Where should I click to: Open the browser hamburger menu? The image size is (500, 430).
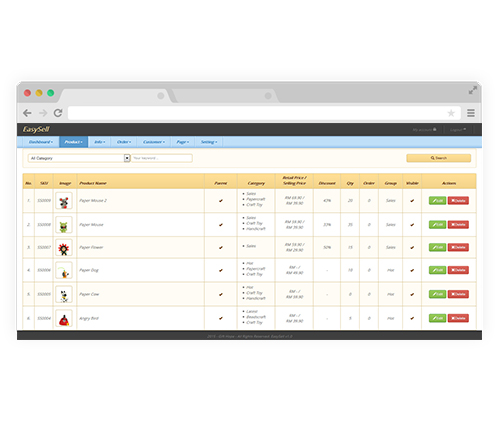click(x=471, y=113)
